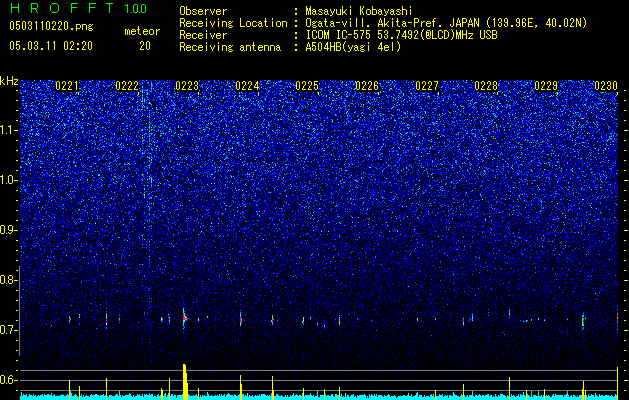This screenshot has width=629, height=400.
Task: Click the Observer label
Action: [203, 11]
